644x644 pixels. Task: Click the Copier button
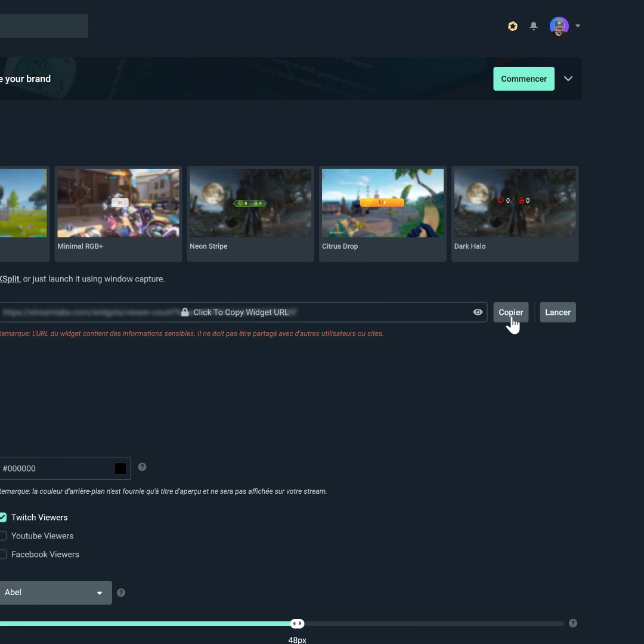pyautogui.click(x=510, y=312)
